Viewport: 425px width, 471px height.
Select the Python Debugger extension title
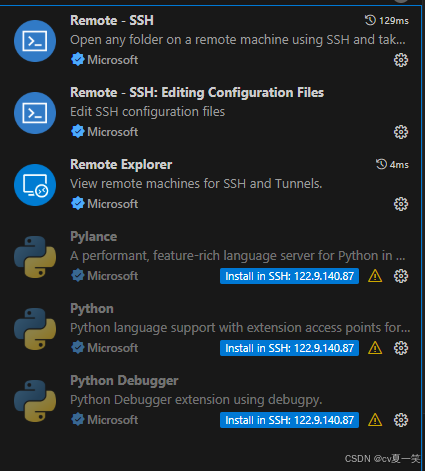click(x=124, y=381)
